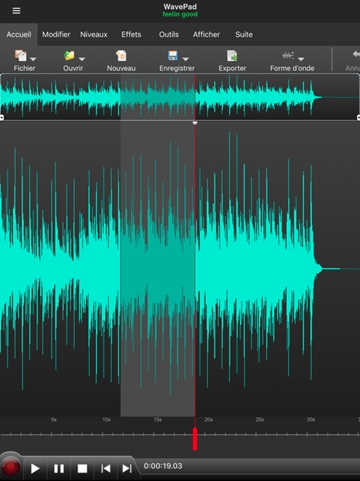This screenshot has height=481, width=360.
Task: Expand the Forme d'onde dropdown arrow
Action: point(301,59)
